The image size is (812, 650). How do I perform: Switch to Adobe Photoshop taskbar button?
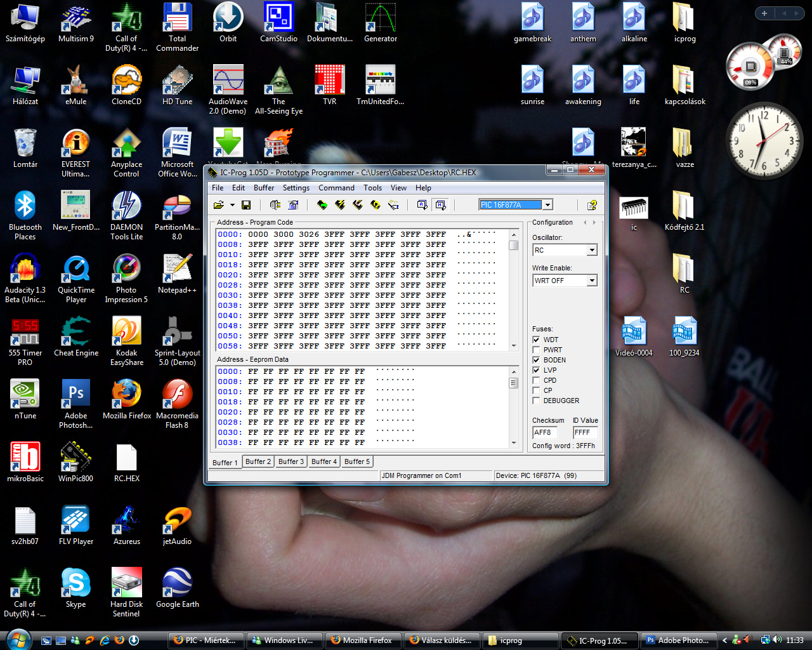679,640
